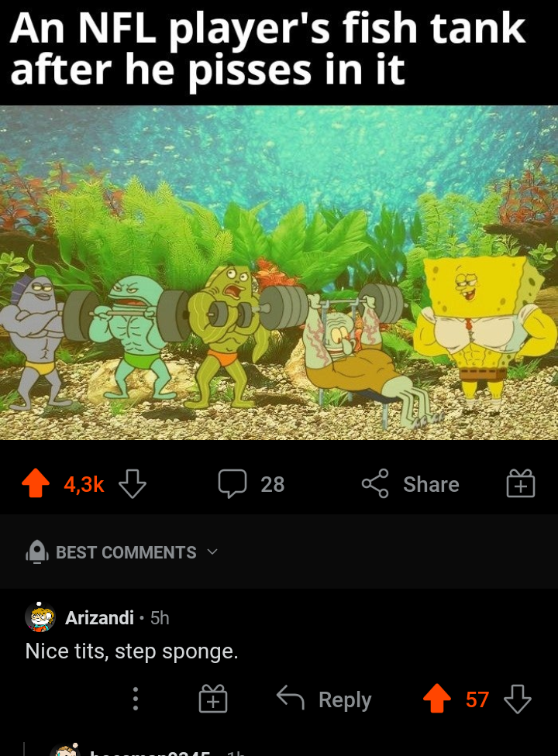The height and width of the screenshot is (756, 558).
Task: Tap the share network icon
Action: [375, 483]
